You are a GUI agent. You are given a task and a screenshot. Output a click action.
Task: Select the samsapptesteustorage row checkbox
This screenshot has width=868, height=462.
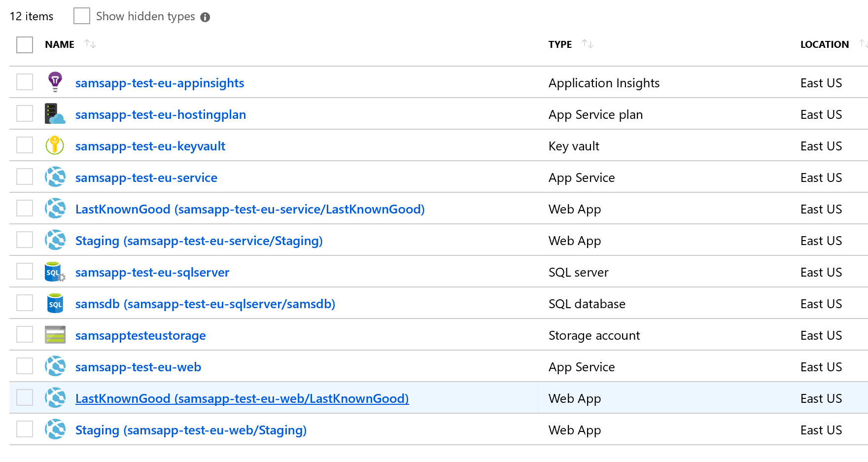25,335
